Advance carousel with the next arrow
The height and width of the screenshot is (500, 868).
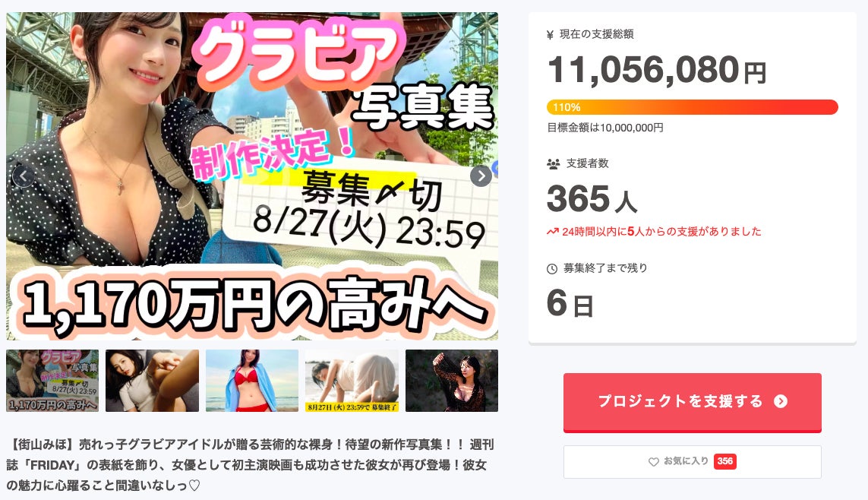tap(481, 176)
